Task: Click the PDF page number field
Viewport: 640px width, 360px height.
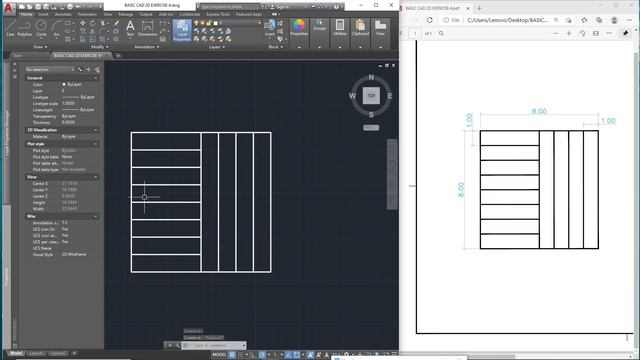Action: pos(415,33)
